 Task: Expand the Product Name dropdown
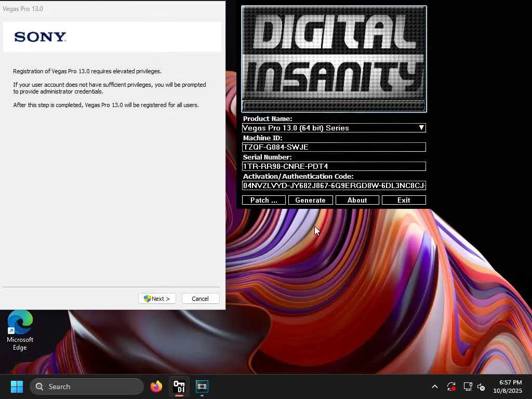pos(421,128)
